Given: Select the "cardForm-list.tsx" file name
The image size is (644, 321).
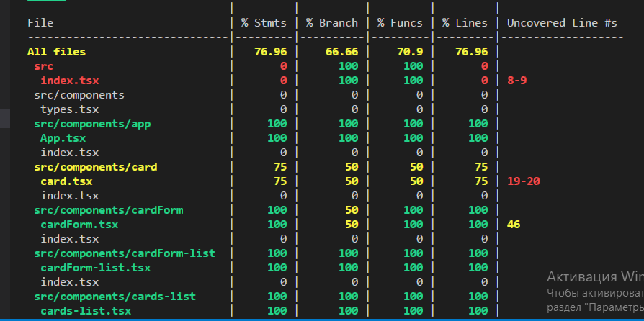Looking at the screenshot, I should click(x=96, y=268).
